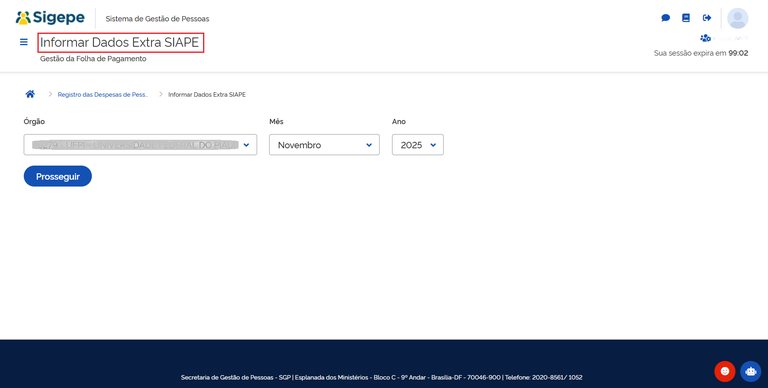This screenshot has height=388, width=768.
Task: Open the hamburger navigation menu
Action: [x=24, y=42]
